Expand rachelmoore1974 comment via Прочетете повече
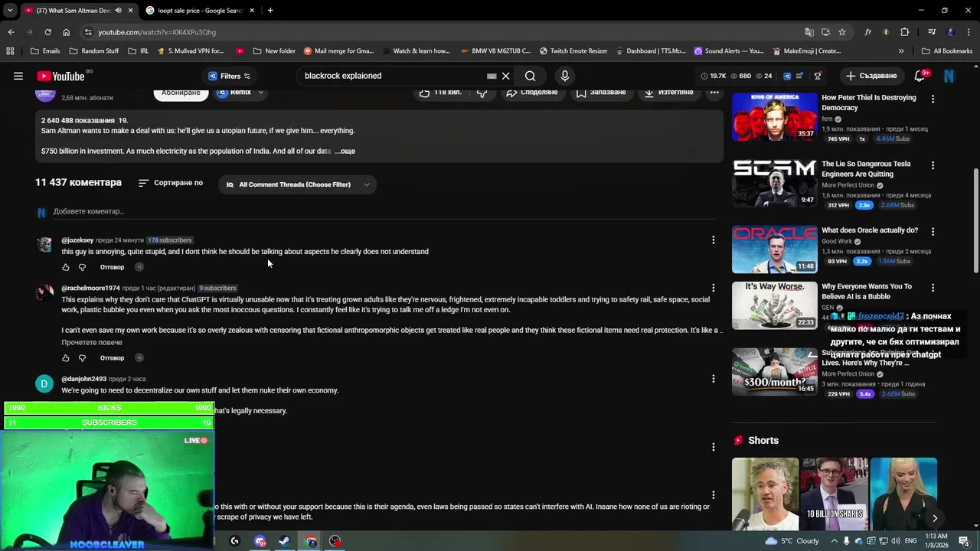This screenshot has width=980, height=551. [92, 342]
